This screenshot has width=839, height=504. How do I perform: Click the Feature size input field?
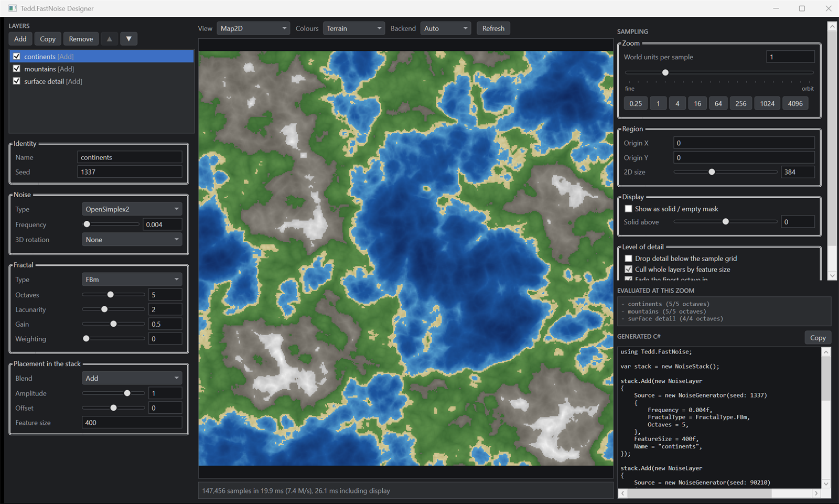click(x=132, y=423)
